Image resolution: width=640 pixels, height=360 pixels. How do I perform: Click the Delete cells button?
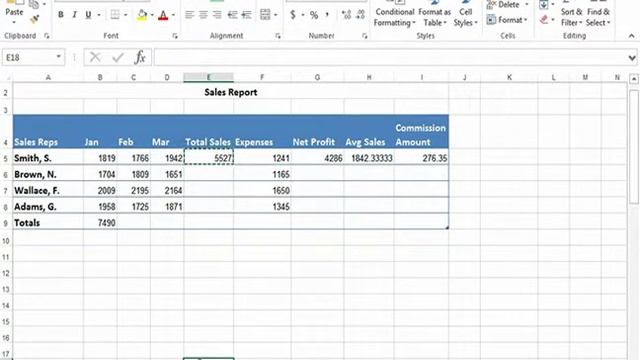point(504,4)
